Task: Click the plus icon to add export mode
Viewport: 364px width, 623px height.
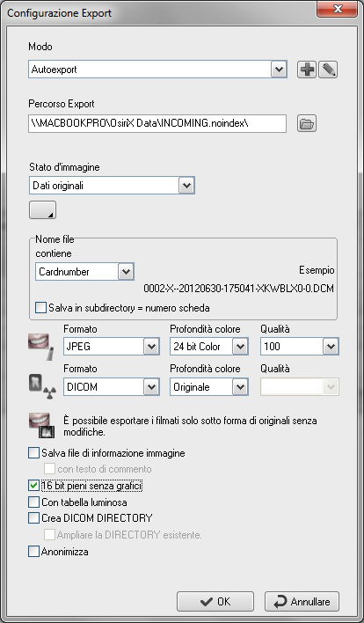Action: point(307,70)
